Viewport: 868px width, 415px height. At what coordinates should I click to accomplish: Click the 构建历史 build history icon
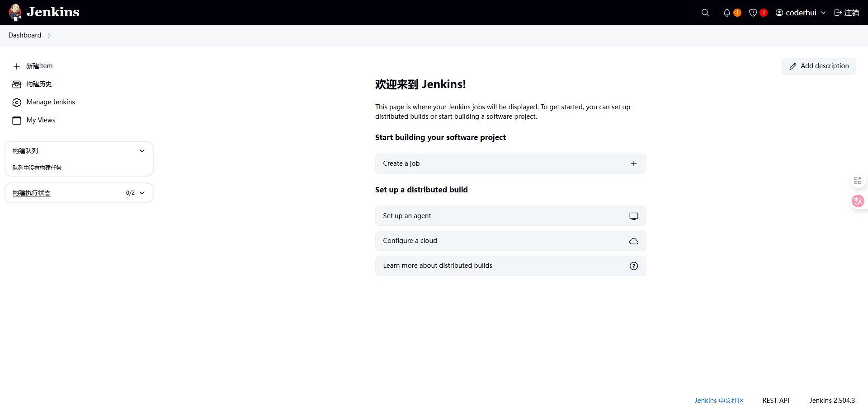[x=17, y=84]
